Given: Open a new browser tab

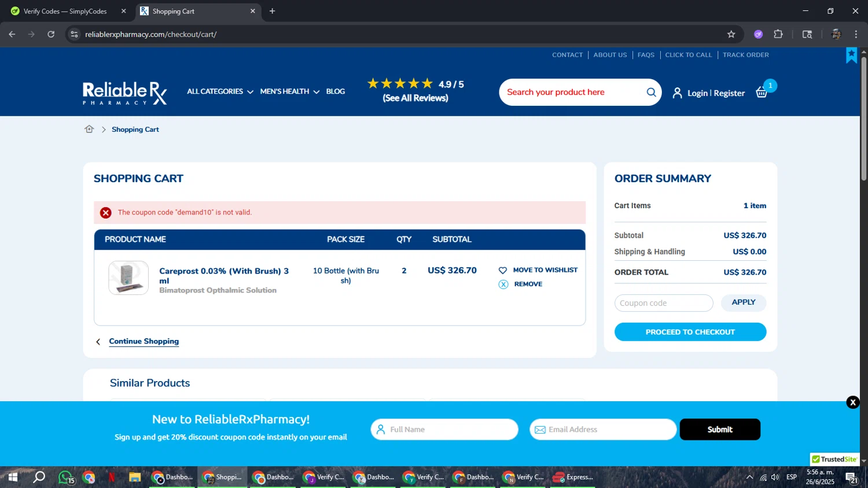Looking at the screenshot, I should (x=272, y=11).
